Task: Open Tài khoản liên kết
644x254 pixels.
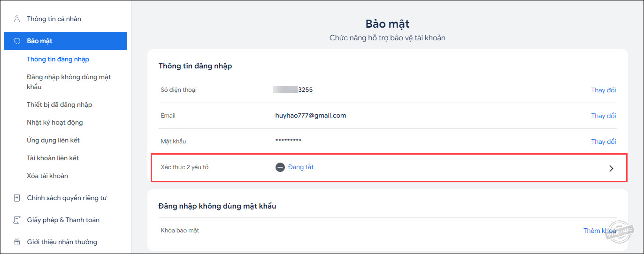Action: point(53,158)
